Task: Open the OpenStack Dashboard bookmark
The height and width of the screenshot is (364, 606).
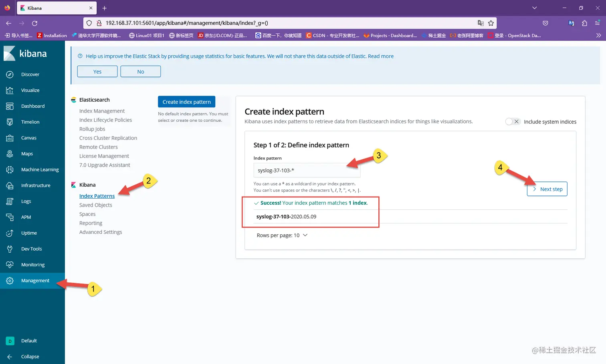Action: pyautogui.click(x=514, y=35)
